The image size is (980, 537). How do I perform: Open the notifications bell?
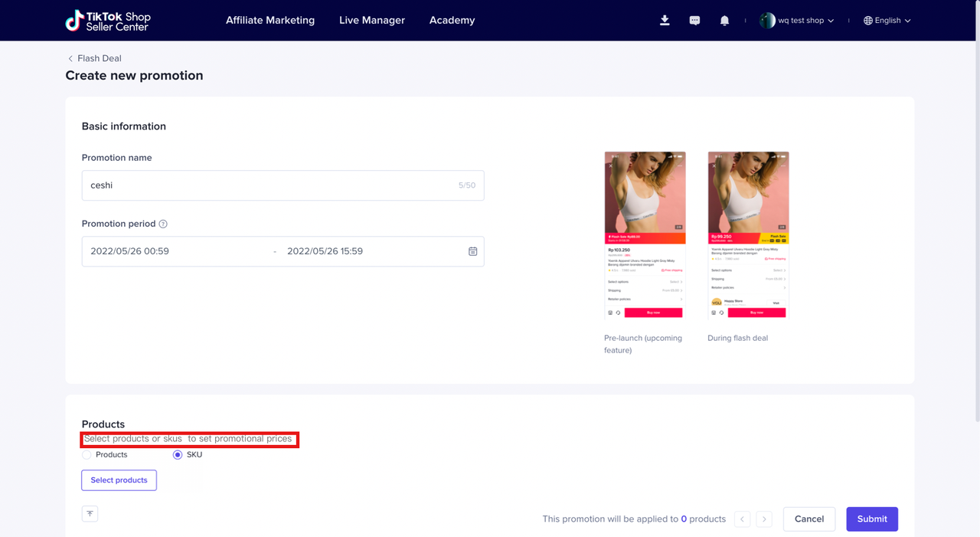[724, 21]
